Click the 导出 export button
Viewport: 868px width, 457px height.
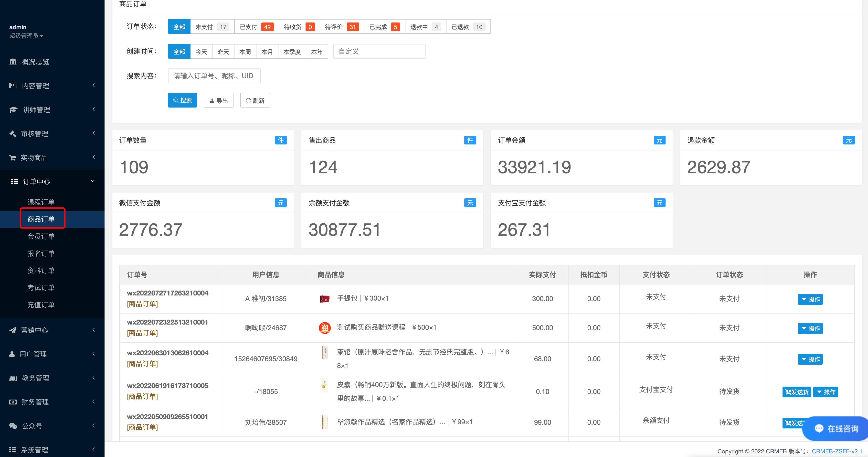coord(218,100)
